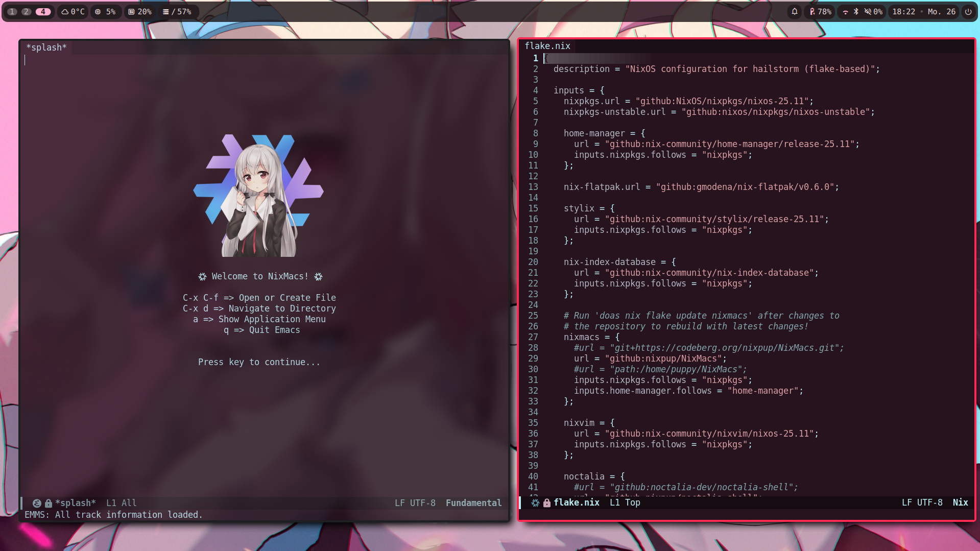Click *splash* buffer name in modeline
The image size is (980, 551).
click(x=76, y=502)
